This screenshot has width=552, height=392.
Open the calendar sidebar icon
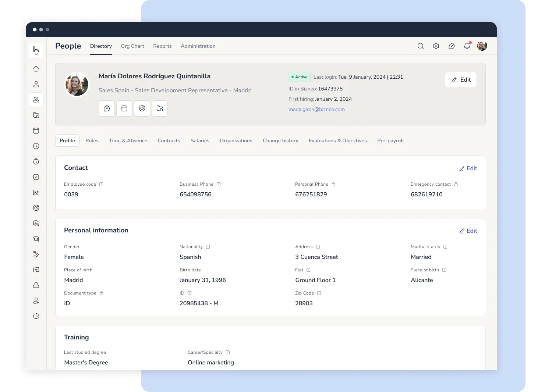(36, 131)
